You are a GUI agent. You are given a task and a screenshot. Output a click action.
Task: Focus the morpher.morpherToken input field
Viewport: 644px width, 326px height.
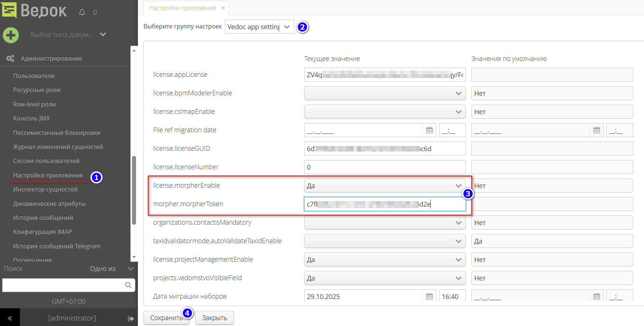[x=384, y=204]
